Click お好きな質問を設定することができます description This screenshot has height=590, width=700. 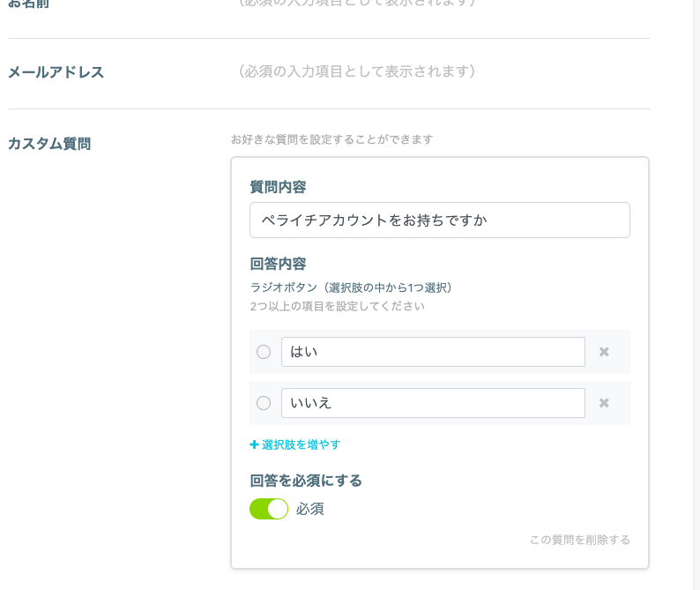click(x=331, y=139)
